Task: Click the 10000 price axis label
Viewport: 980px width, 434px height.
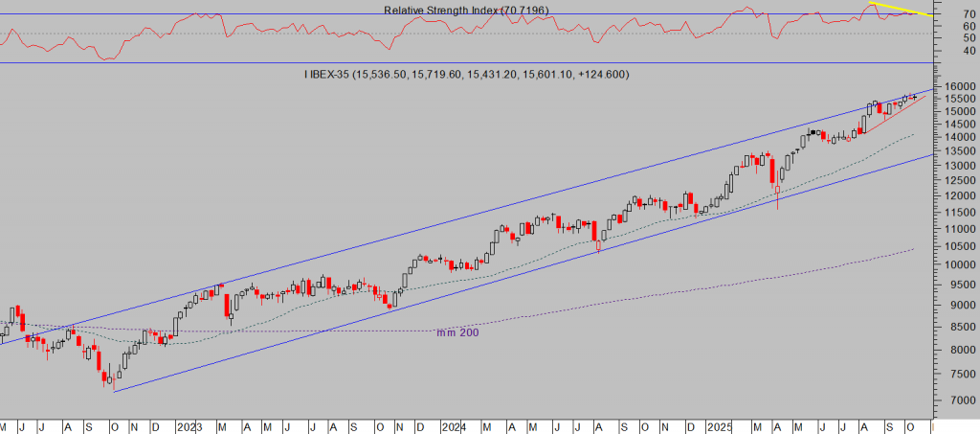Action: [960, 265]
